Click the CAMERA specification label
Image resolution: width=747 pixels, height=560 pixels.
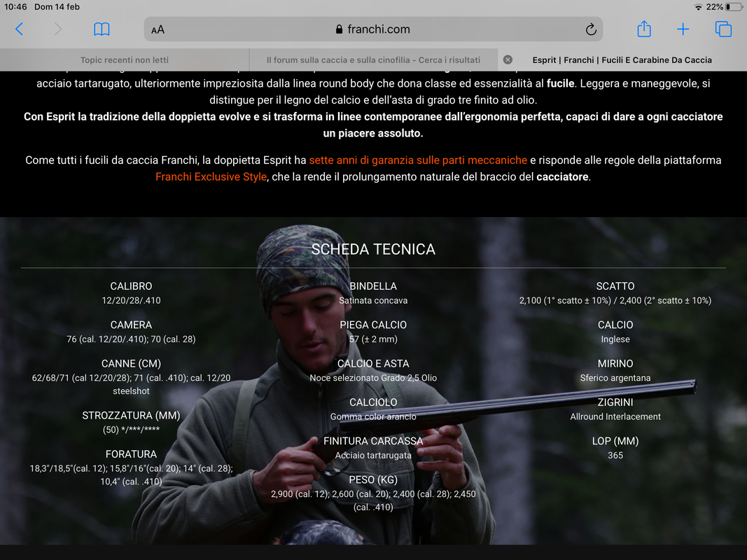[131, 325]
